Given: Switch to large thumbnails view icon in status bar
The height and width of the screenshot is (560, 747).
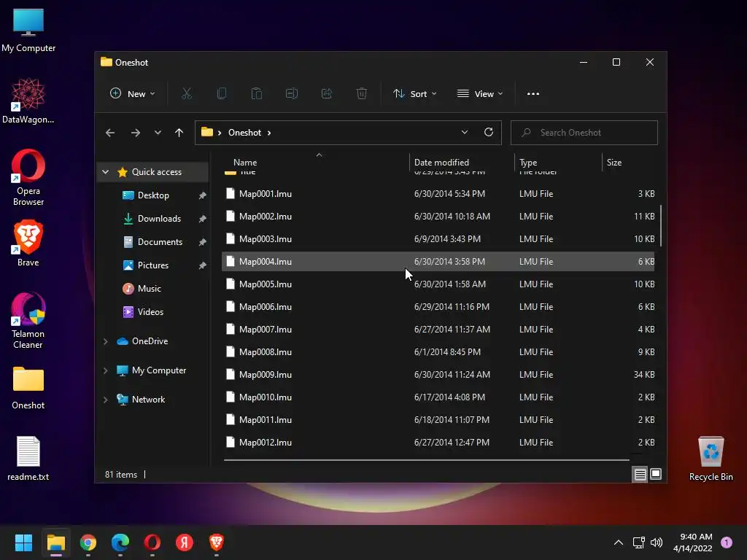Looking at the screenshot, I should click(656, 474).
